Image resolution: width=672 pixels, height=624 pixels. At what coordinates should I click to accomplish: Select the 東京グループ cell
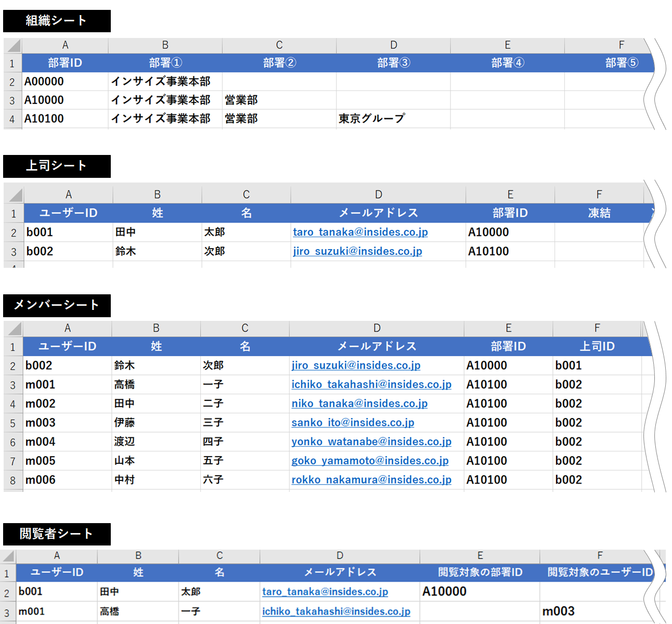pos(394,119)
